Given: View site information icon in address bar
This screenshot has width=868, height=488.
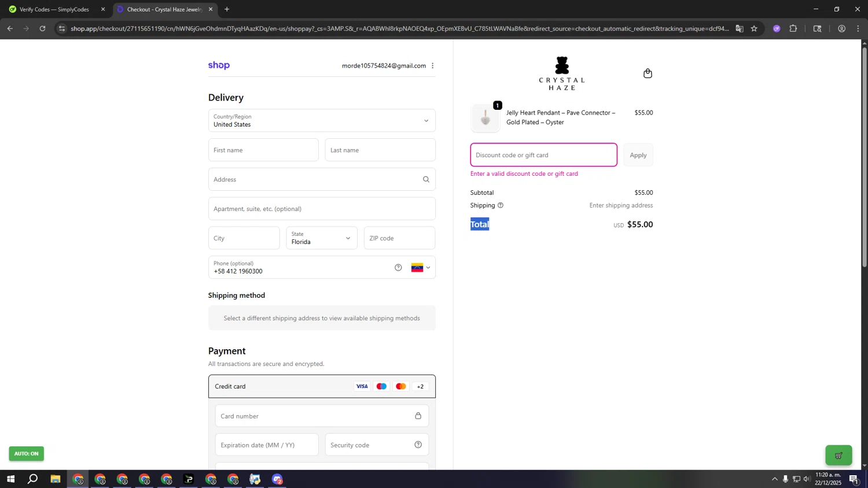Looking at the screenshot, I should 62,28.
